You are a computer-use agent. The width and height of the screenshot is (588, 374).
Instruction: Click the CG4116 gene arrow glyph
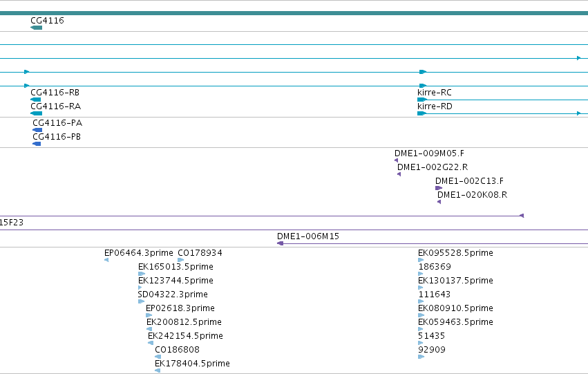(37, 28)
